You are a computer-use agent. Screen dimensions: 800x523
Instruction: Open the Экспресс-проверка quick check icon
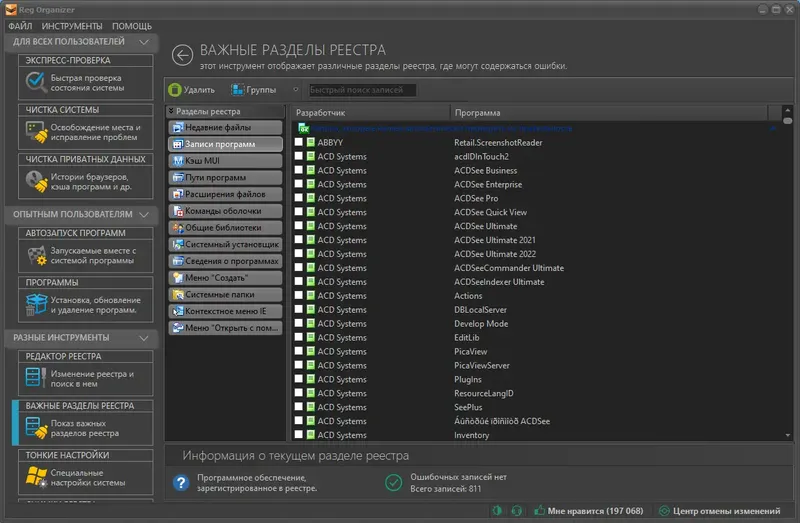point(36,82)
